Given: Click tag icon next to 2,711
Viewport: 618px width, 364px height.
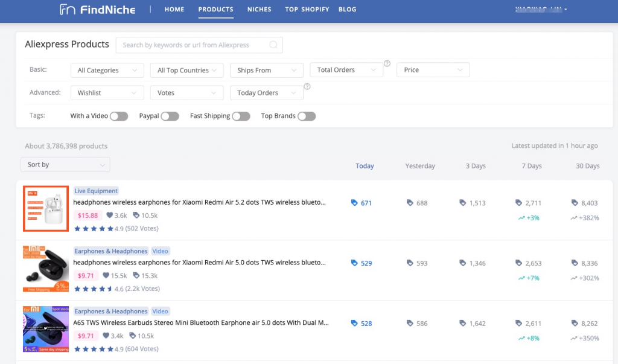Looking at the screenshot, I should (x=518, y=203).
